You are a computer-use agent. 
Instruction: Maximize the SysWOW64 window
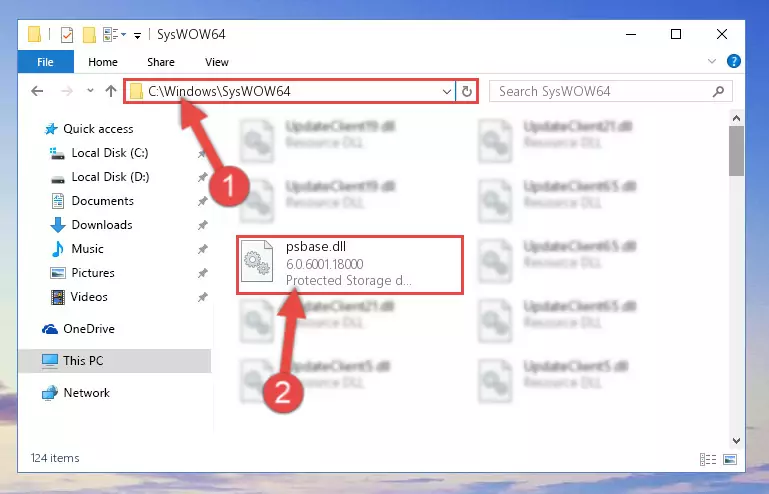pyautogui.click(x=676, y=34)
